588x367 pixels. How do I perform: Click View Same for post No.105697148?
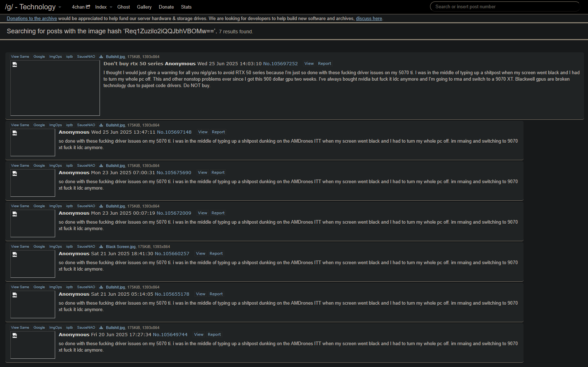tap(20, 125)
